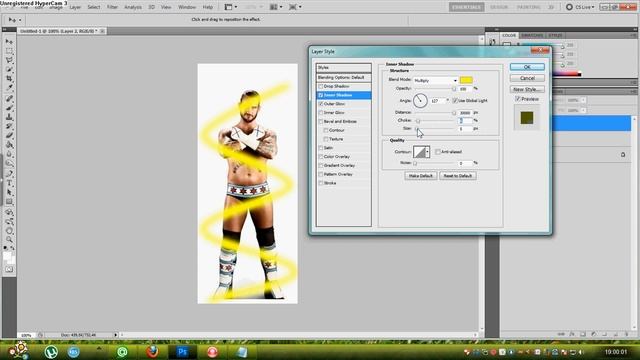Enable the Color Overlay checkbox
640x360 pixels.
(321, 157)
